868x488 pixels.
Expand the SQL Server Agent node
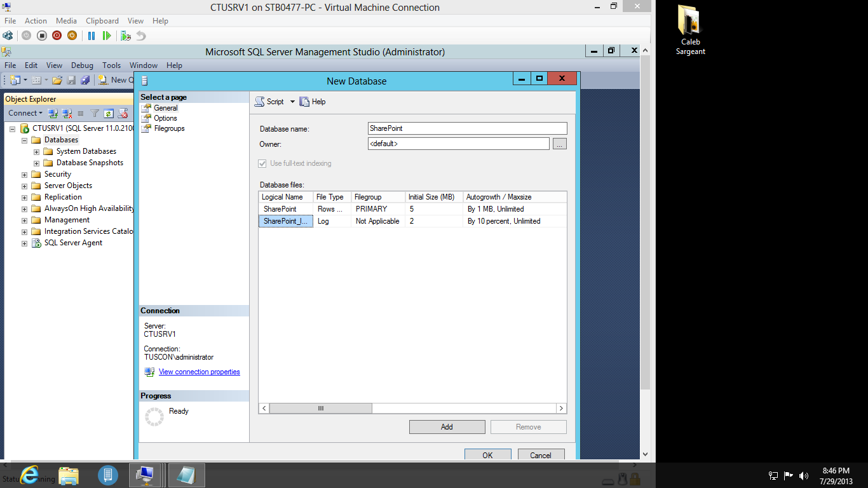[24, 243]
